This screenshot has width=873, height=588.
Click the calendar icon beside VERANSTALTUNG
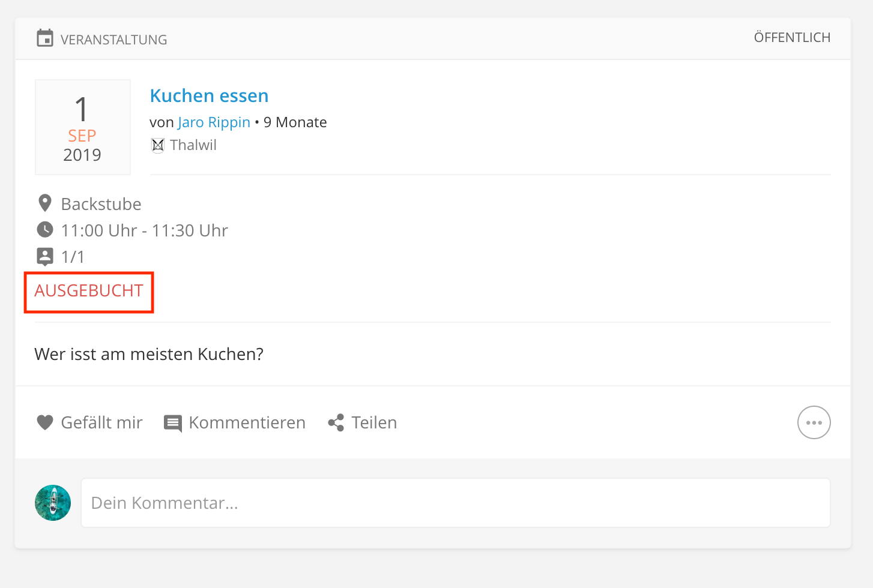45,38
